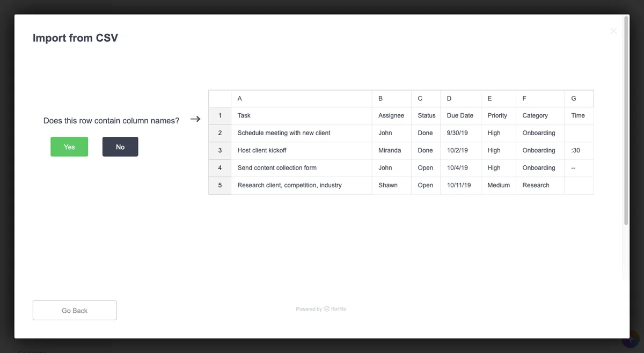Click the 10/11/19 due date cell
Image resolution: width=644 pixels, height=353 pixels.
[460, 185]
